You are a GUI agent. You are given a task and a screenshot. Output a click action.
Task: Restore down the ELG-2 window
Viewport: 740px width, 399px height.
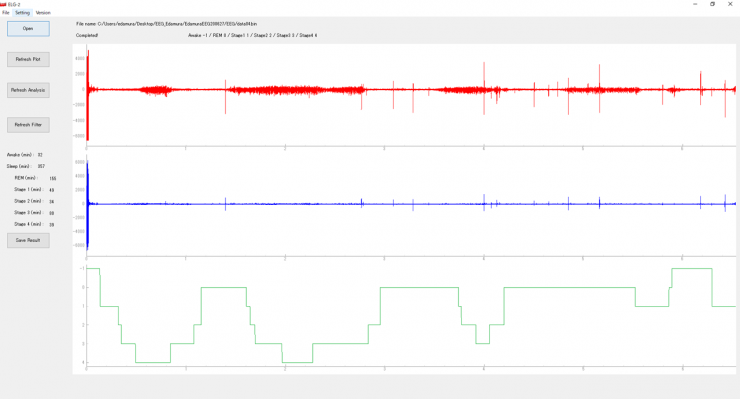(713, 4)
